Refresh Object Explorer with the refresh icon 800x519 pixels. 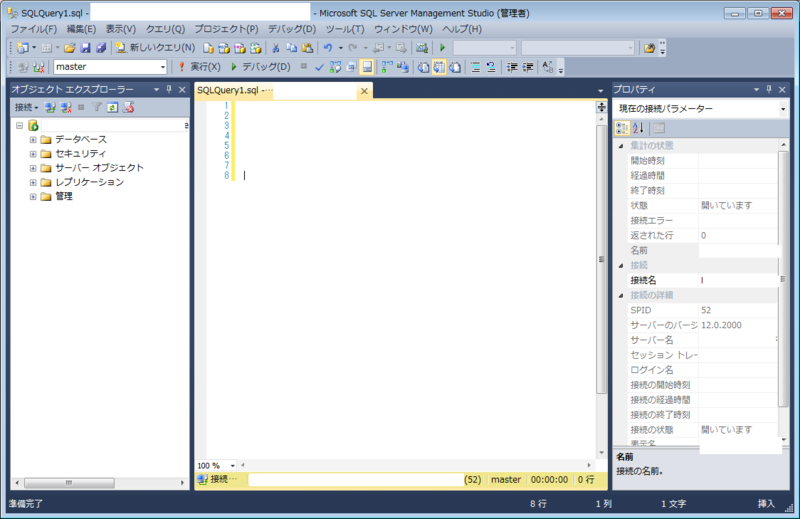112,107
